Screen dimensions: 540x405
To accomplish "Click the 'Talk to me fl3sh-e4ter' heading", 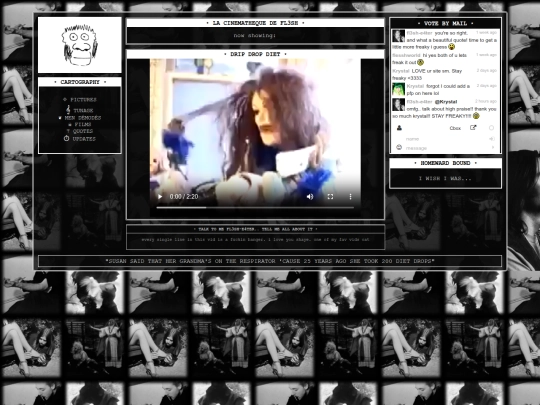I will coord(255,229).
